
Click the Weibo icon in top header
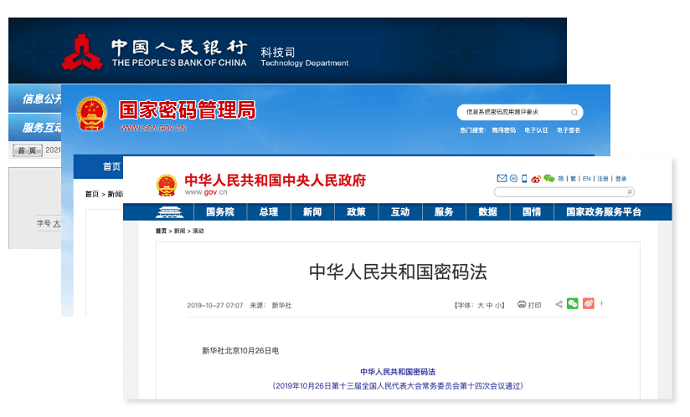pos(536,179)
